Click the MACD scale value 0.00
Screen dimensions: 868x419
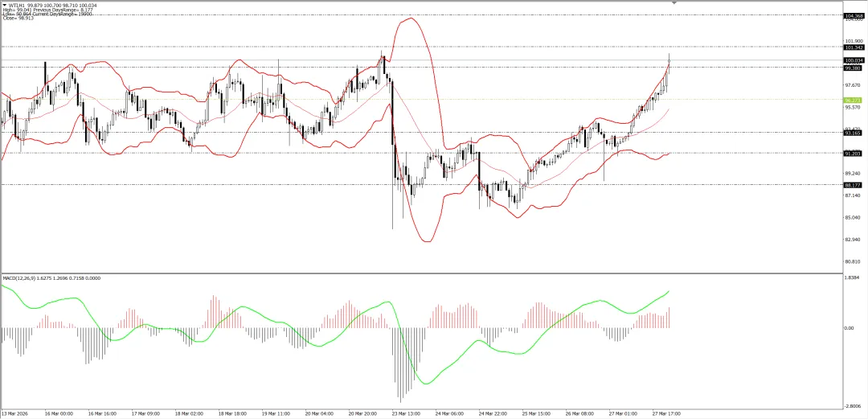[x=850, y=328]
